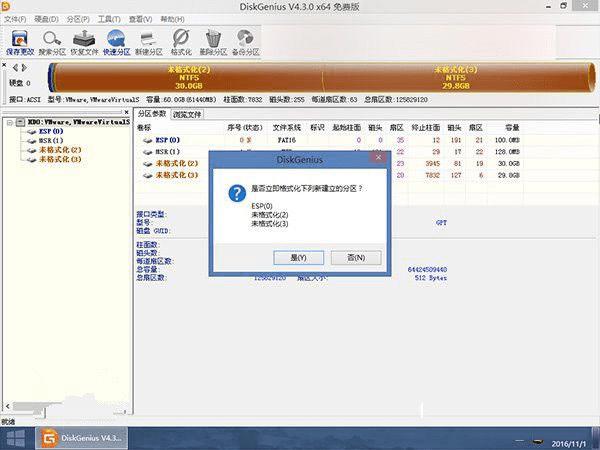
Task: Click the 格式化 format toolbar icon
Action: 181,43
